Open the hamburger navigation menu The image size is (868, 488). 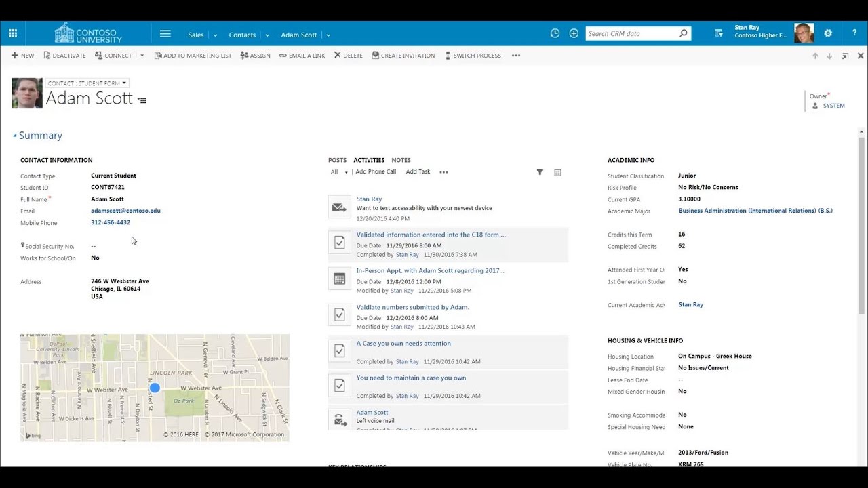tap(165, 33)
